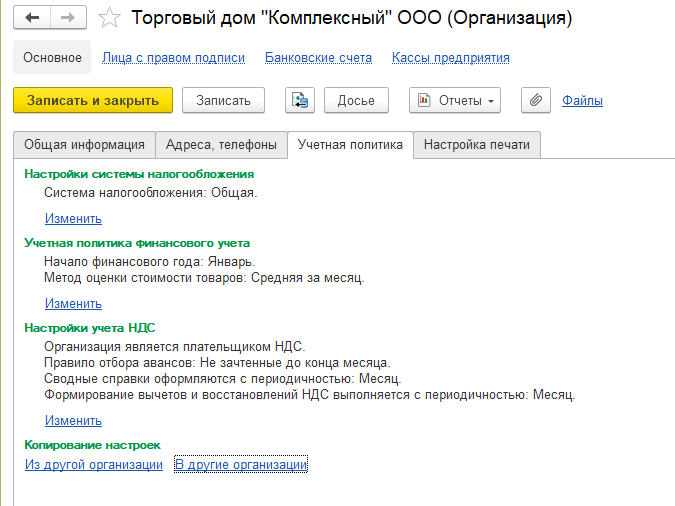Click Изменить under Учетная политика финансового учета
The height and width of the screenshot is (506, 675).
click(x=74, y=303)
